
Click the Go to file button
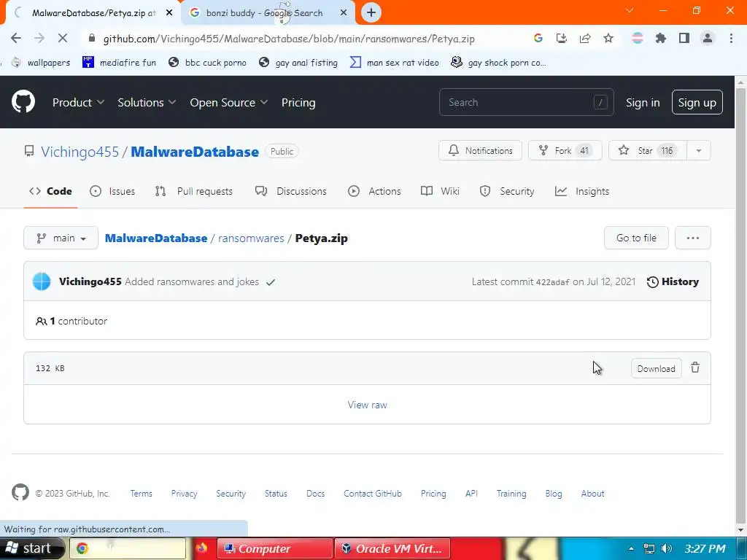pos(636,238)
